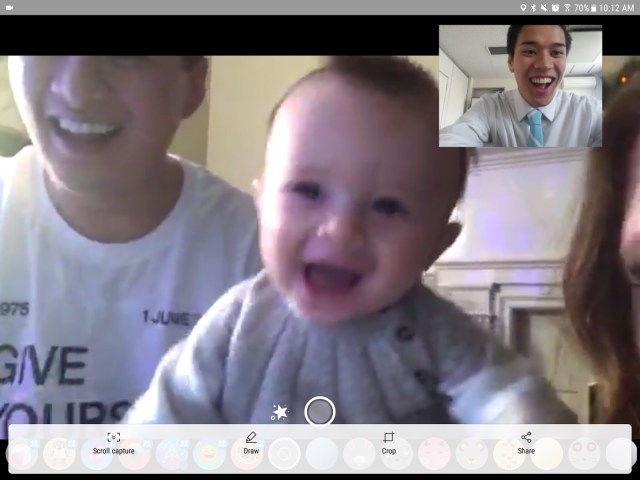The width and height of the screenshot is (640, 480).
Task: Tap the Scroll capture icon
Action: (113, 437)
